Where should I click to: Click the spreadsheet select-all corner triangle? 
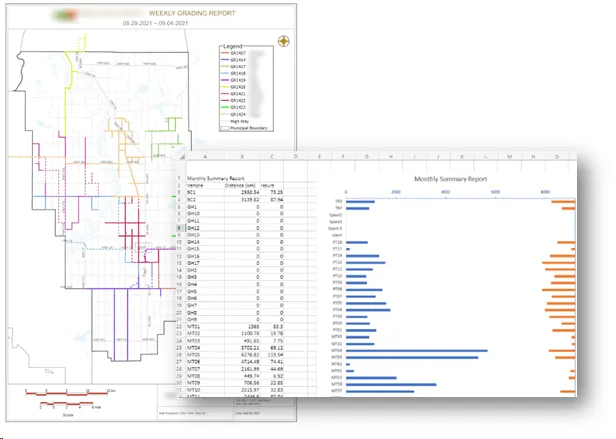[x=182, y=156]
